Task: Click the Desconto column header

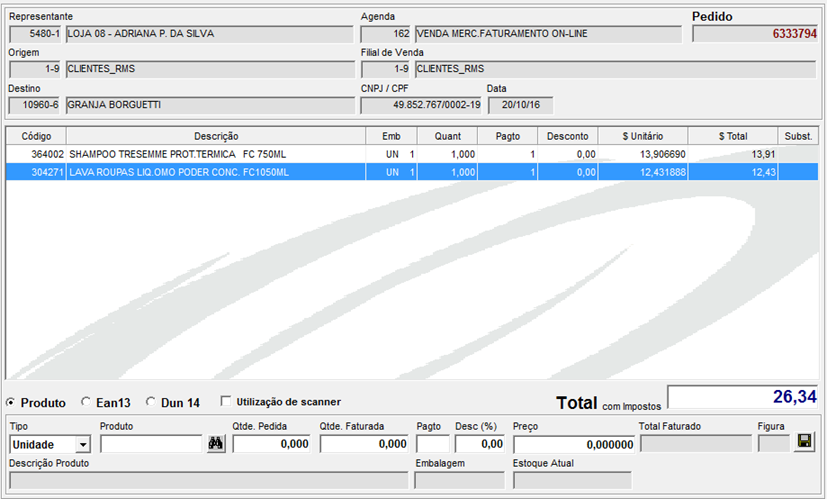Action: pos(568,136)
